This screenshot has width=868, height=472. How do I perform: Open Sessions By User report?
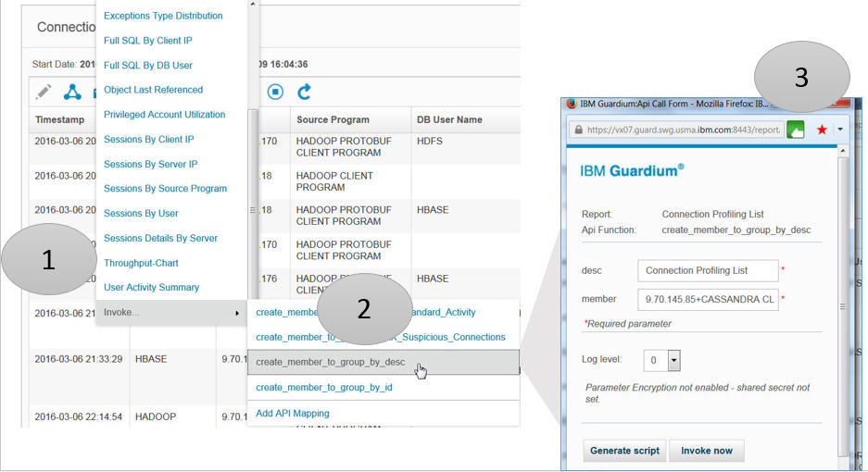pyautogui.click(x=141, y=214)
